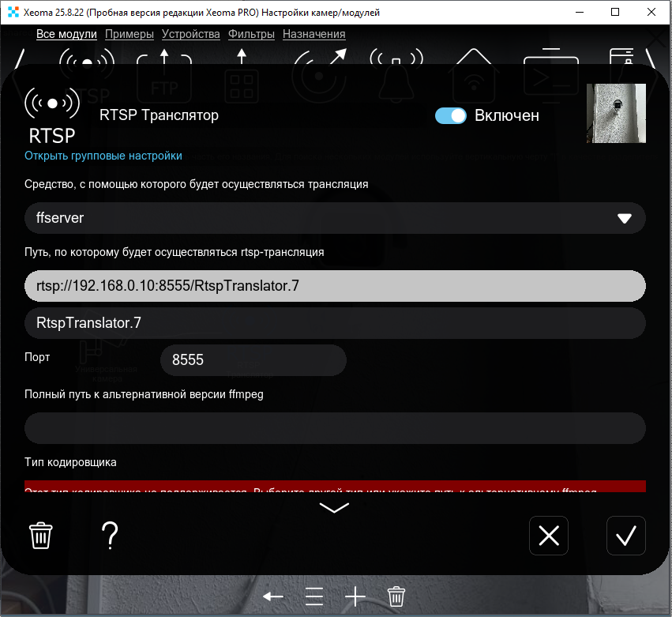
Task: Click the trash icon in bottom bar
Action: [396, 596]
